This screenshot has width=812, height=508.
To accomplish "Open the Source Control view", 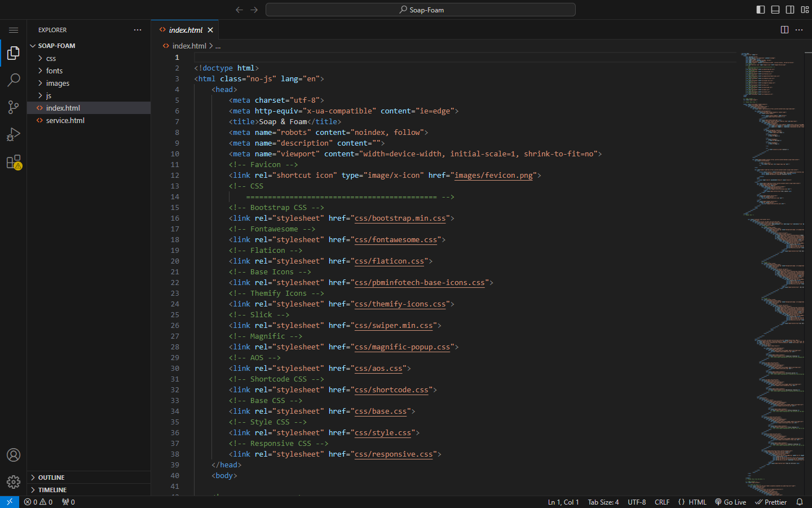I will coord(14,107).
